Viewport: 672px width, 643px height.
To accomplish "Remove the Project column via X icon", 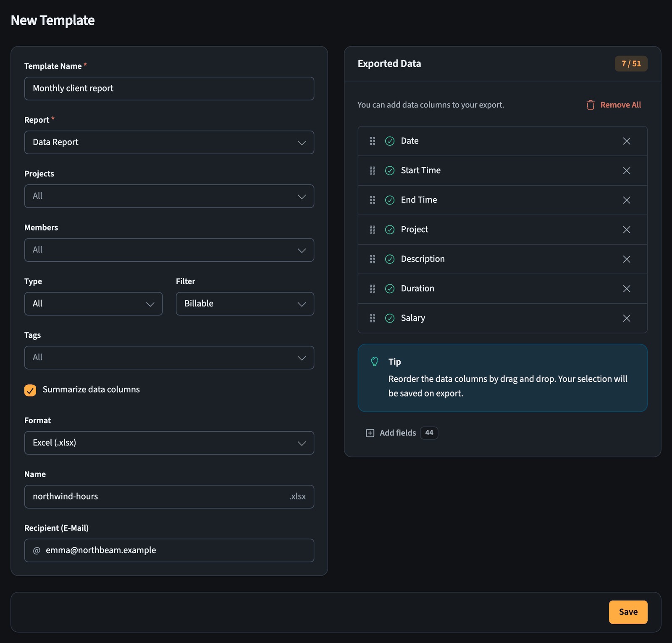I will (626, 230).
